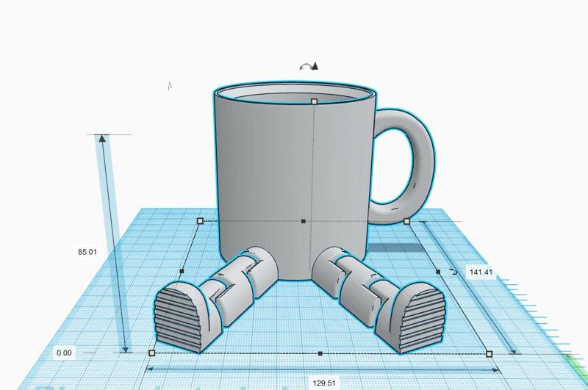This screenshot has height=390, width=588.
Task: Edit the 141.41 depth dimension value
Action: tap(481, 272)
